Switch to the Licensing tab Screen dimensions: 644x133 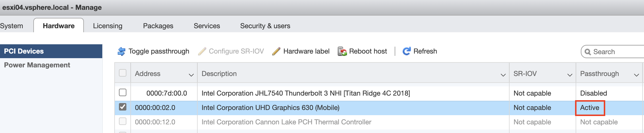click(108, 26)
